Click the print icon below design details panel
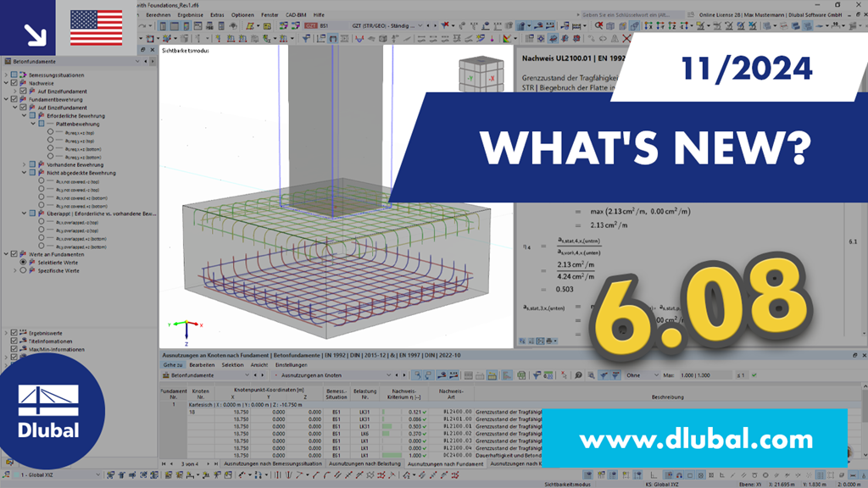Image resolution: width=868 pixels, height=488 pixels. pyautogui.click(x=549, y=341)
